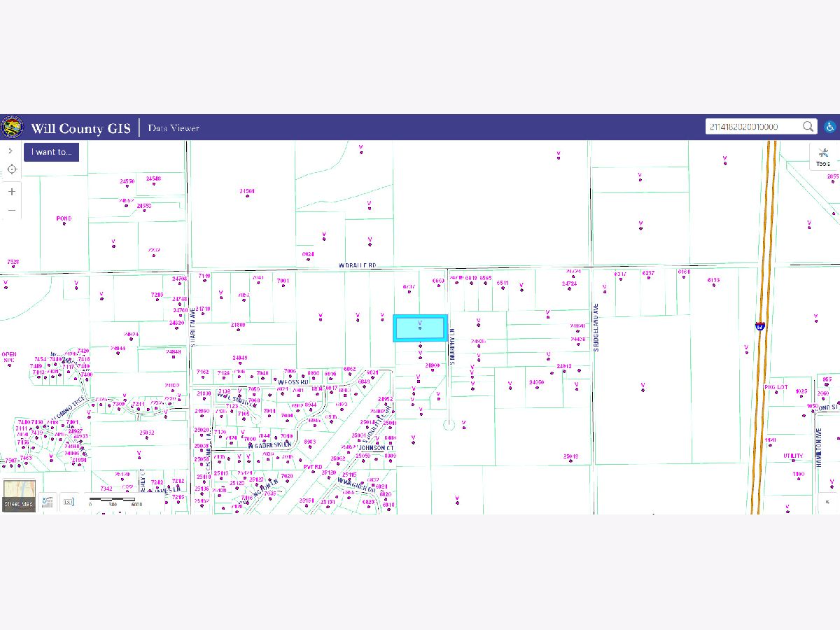Zoom in with the plus button

[x=11, y=192]
